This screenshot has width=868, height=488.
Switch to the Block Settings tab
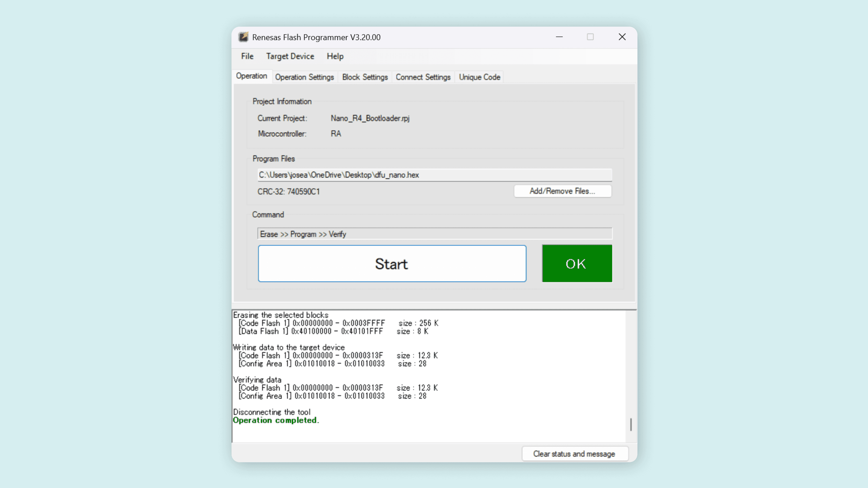(365, 77)
